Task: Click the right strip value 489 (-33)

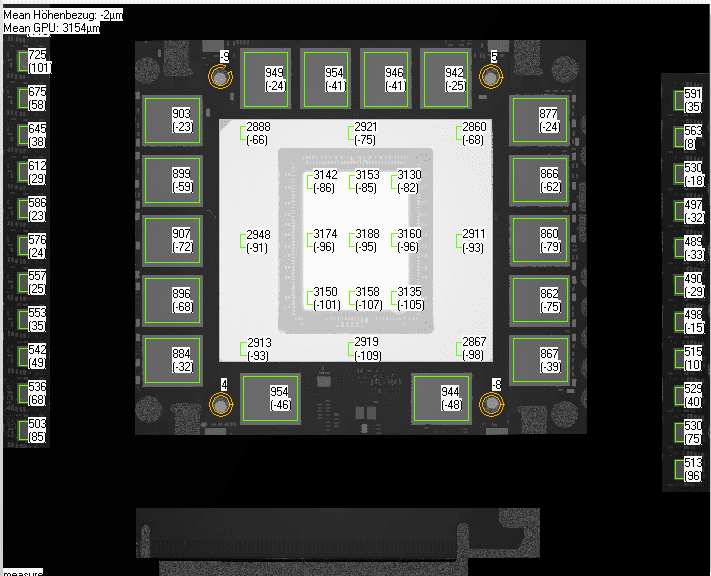Action: tap(694, 248)
